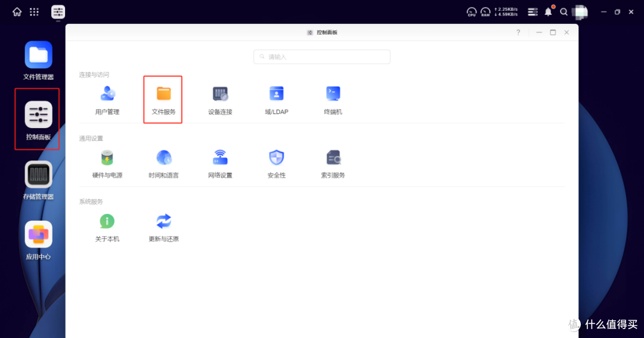Viewport: 644px width, 338px height.
Task: Open Security (安全性) settings
Action: [277, 163]
